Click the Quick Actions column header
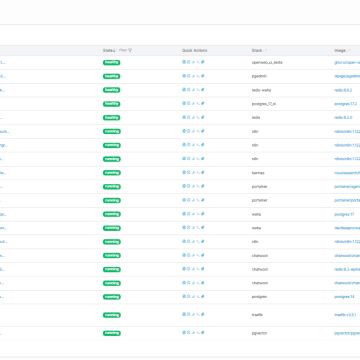The image size is (360, 360). 194,50
